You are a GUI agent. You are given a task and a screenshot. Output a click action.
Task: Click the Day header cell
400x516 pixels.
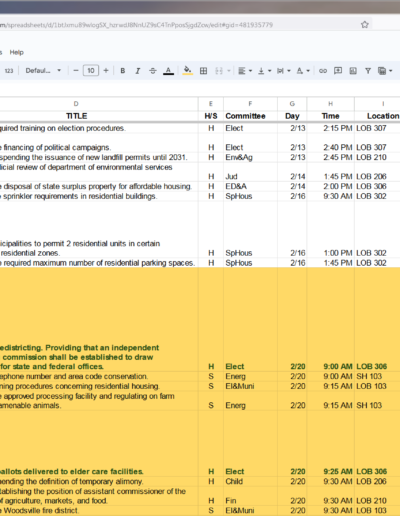292,116
